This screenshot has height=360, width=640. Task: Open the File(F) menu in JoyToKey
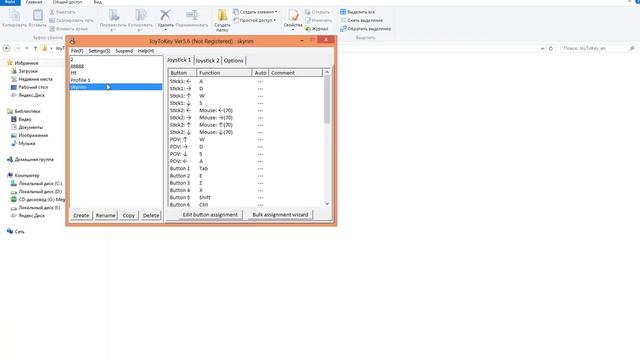pos(77,51)
